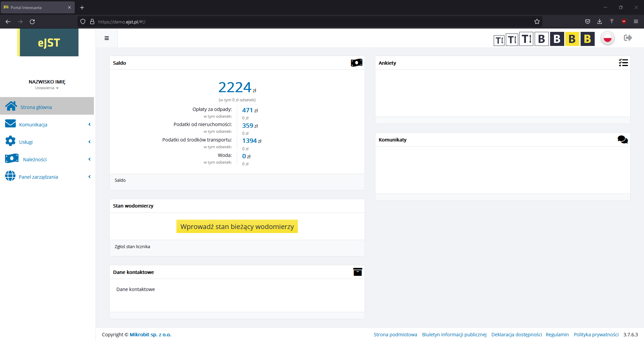Click the checklist icon in Ankiety panel
Viewport: 644px width, 343px height.
623,63
